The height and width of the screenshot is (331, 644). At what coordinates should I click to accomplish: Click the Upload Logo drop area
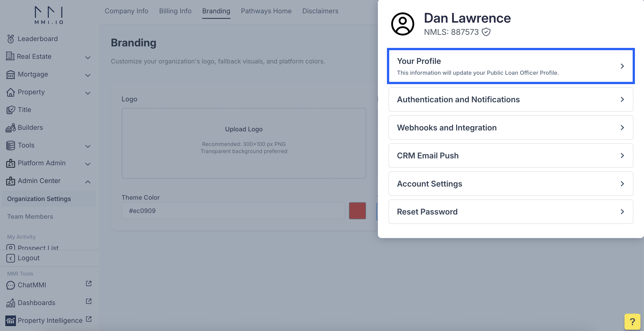tap(244, 143)
